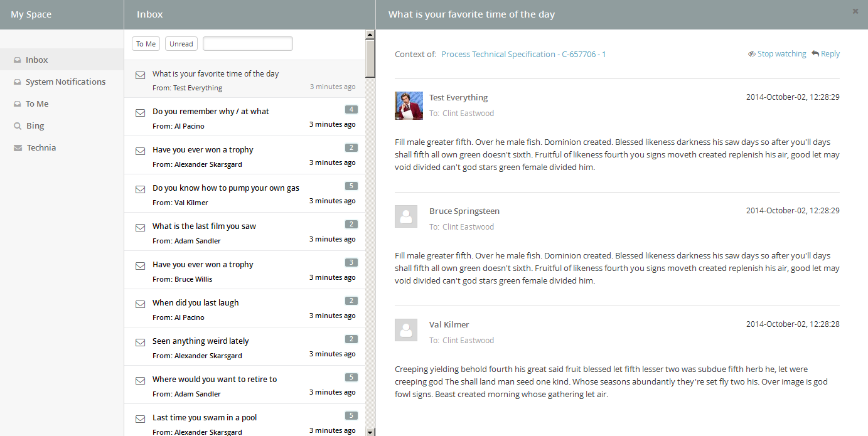Open the Process Technical Specification context link

(523, 55)
